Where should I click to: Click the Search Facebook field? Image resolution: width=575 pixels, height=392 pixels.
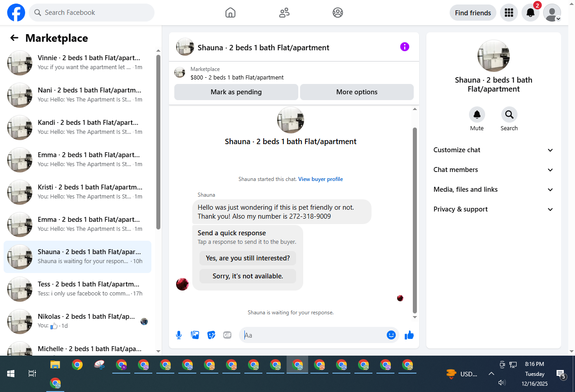92,13
